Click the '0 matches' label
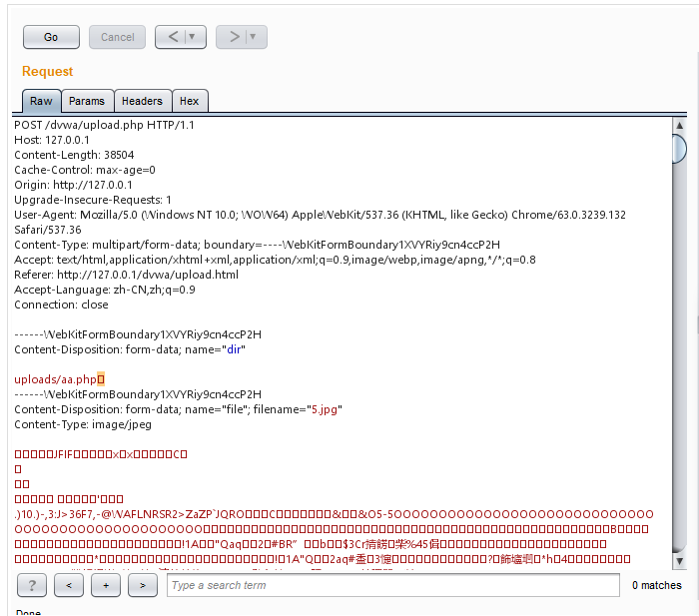The image size is (699, 616). (657, 585)
